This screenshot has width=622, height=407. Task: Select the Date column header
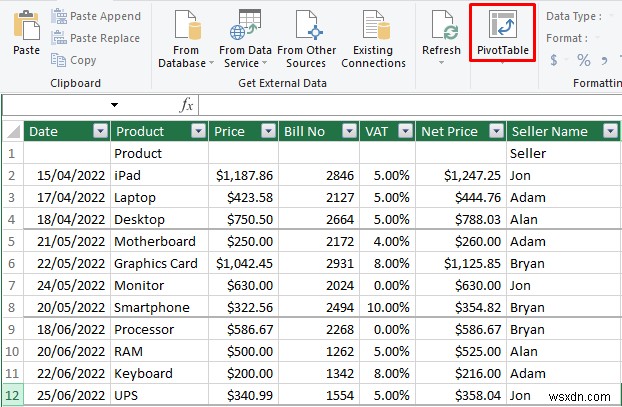coord(67,131)
